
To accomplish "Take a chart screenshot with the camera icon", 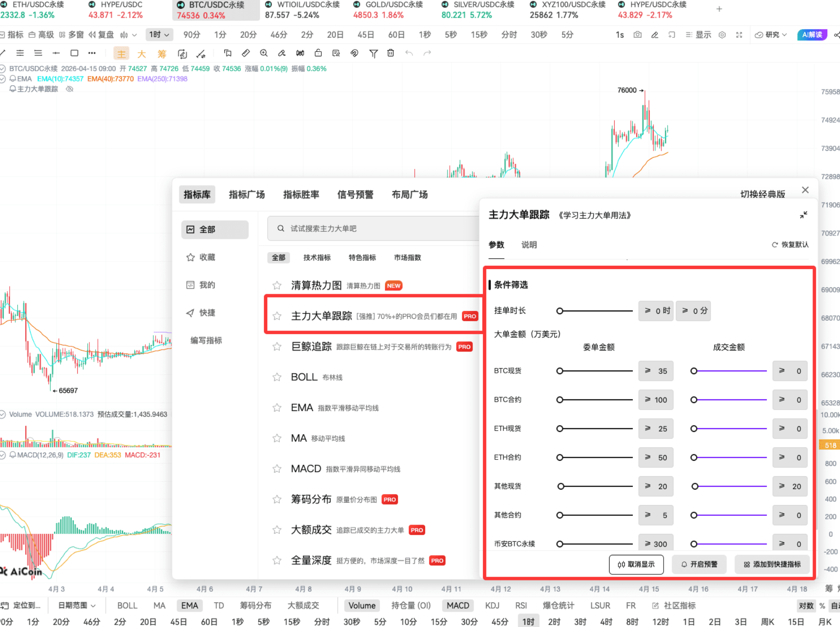I will coord(637,34).
